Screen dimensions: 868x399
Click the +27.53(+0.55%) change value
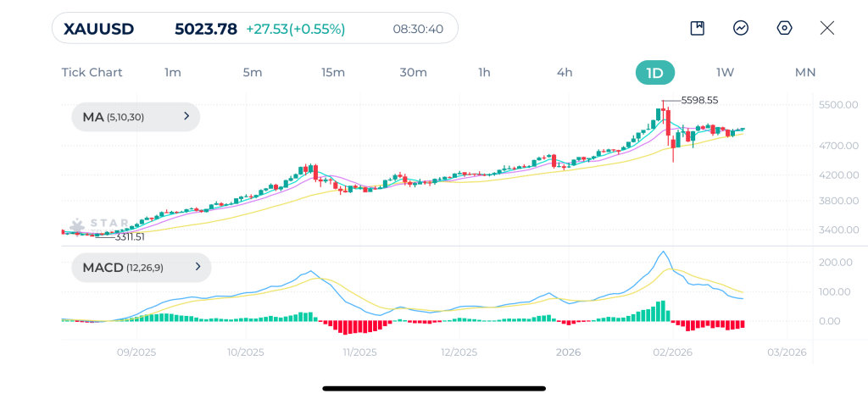click(x=296, y=29)
